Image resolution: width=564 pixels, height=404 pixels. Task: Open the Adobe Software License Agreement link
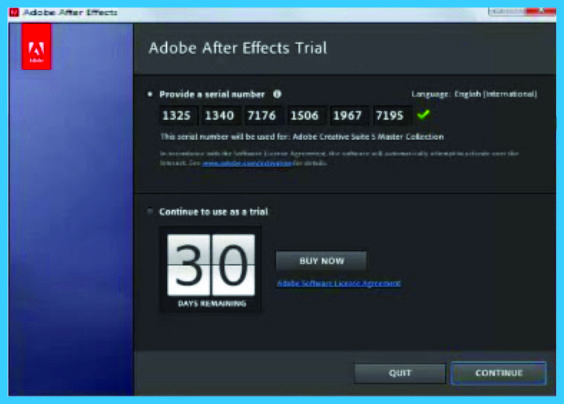coord(338,283)
